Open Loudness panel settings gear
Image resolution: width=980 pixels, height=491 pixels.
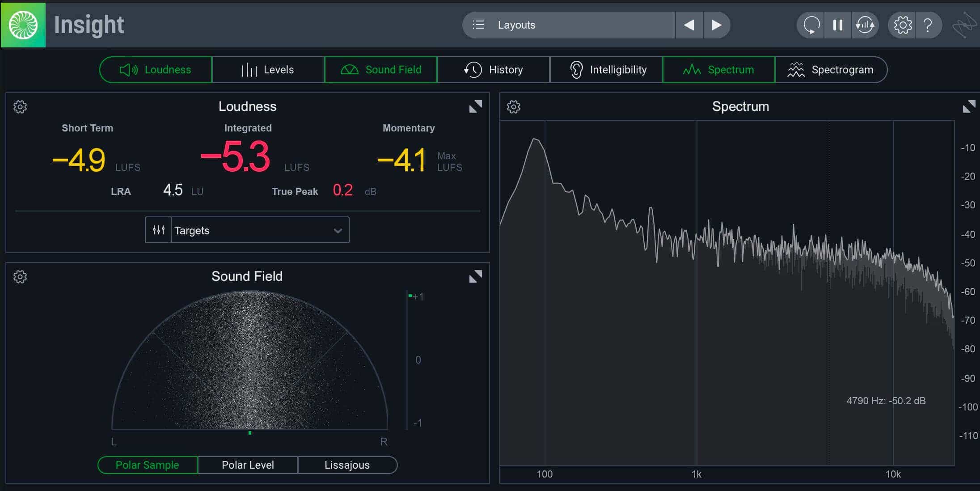(20, 107)
